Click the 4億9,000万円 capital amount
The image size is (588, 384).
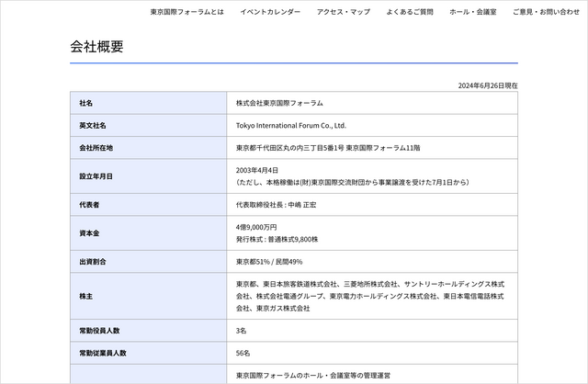256,227
